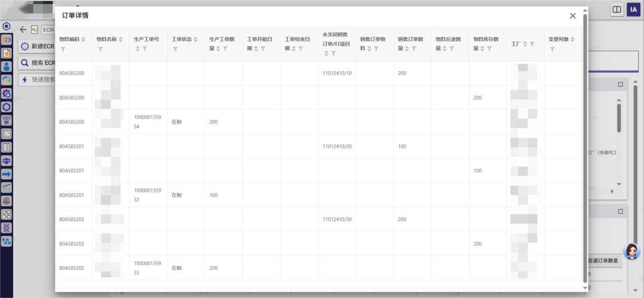The height and width of the screenshot is (298, 644).
Task: Click 新建ECR button
Action: [x=37, y=46]
